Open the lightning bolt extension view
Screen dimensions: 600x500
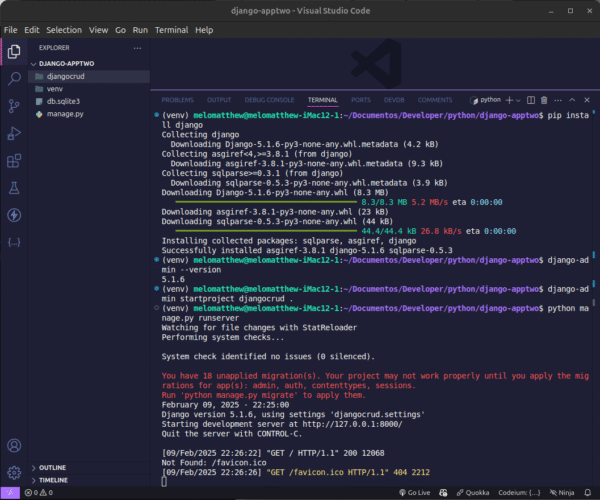coord(14,215)
